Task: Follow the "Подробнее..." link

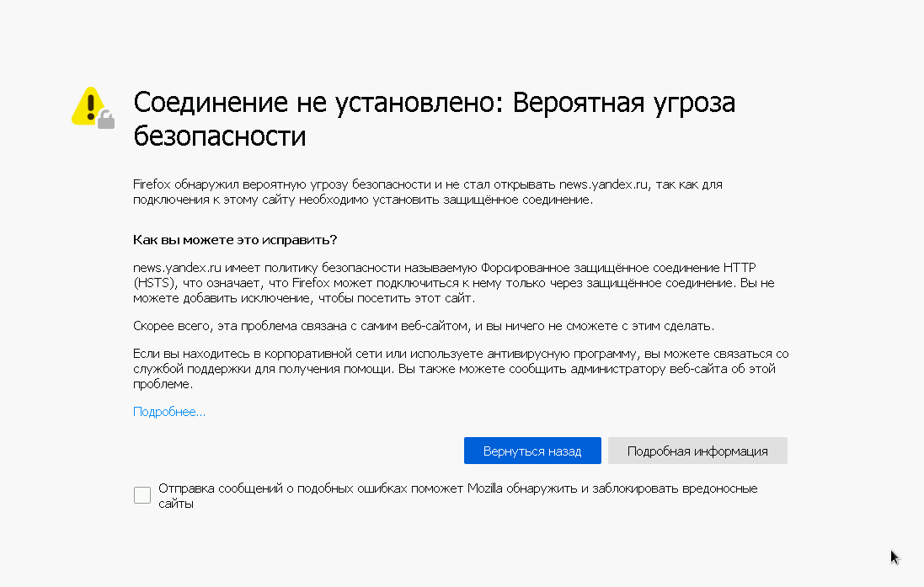Action: coord(169,412)
